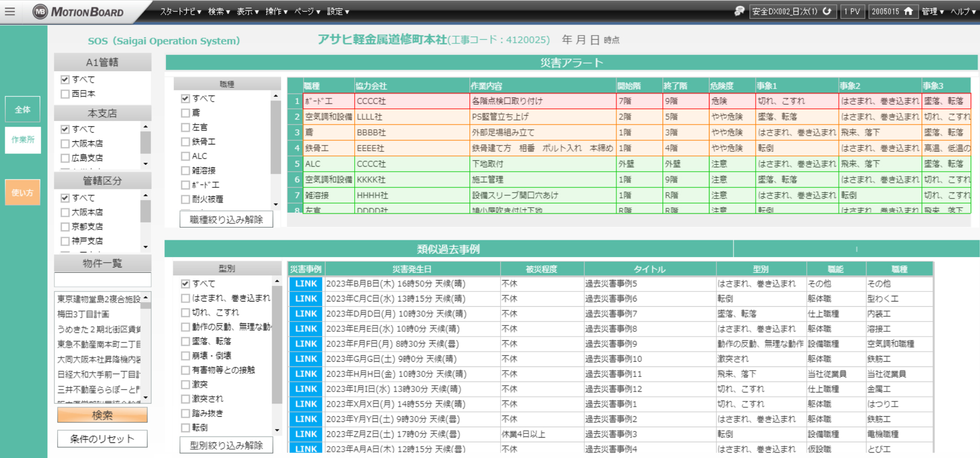The width and height of the screenshot is (980, 458).
Task: Open the 設定 menu in the menu bar
Action: 338,12
